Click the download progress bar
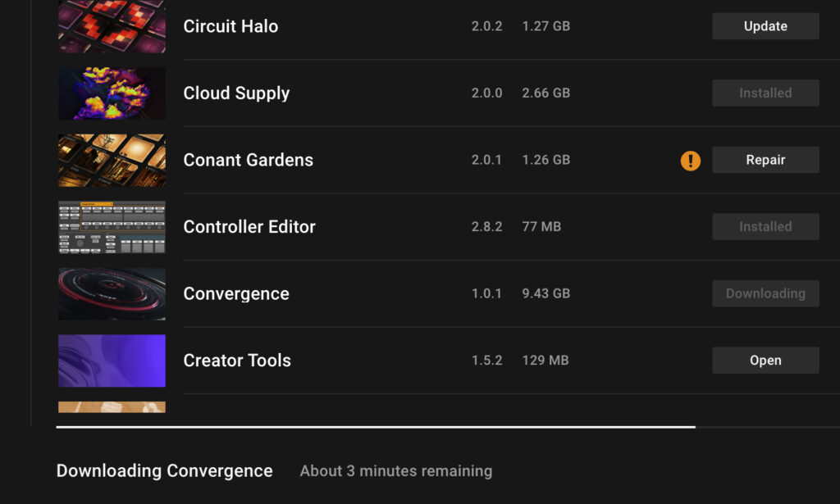Screen dimensions: 840x504 pos(376,427)
